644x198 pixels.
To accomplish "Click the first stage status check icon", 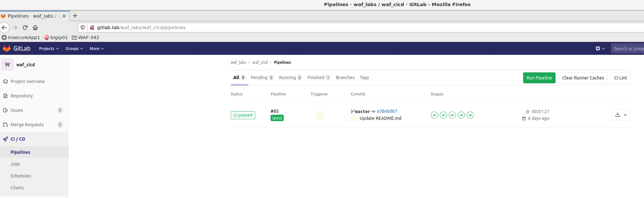I will coord(434,115).
